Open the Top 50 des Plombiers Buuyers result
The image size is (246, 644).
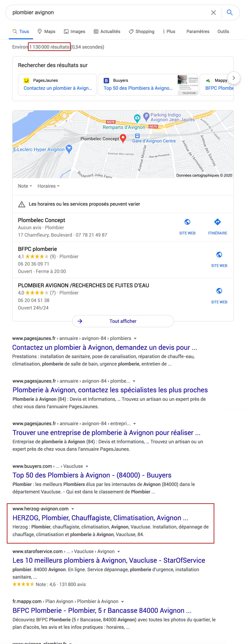pyautogui.click(x=92, y=475)
